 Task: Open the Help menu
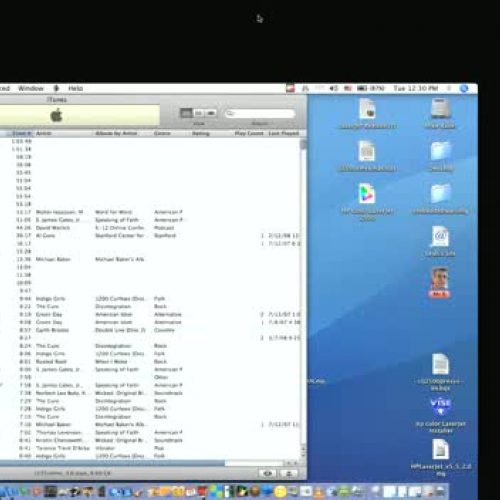tap(76, 88)
